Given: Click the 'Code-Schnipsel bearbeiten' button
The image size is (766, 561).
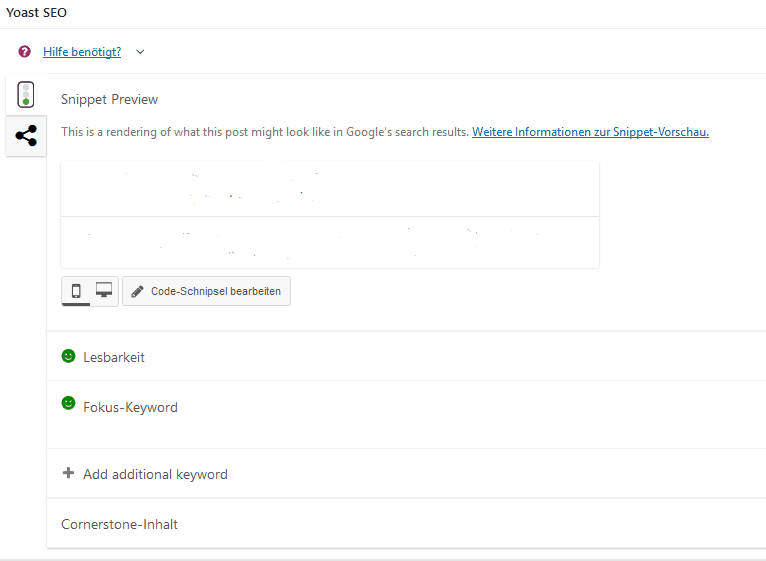Looking at the screenshot, I should [206, 291].
